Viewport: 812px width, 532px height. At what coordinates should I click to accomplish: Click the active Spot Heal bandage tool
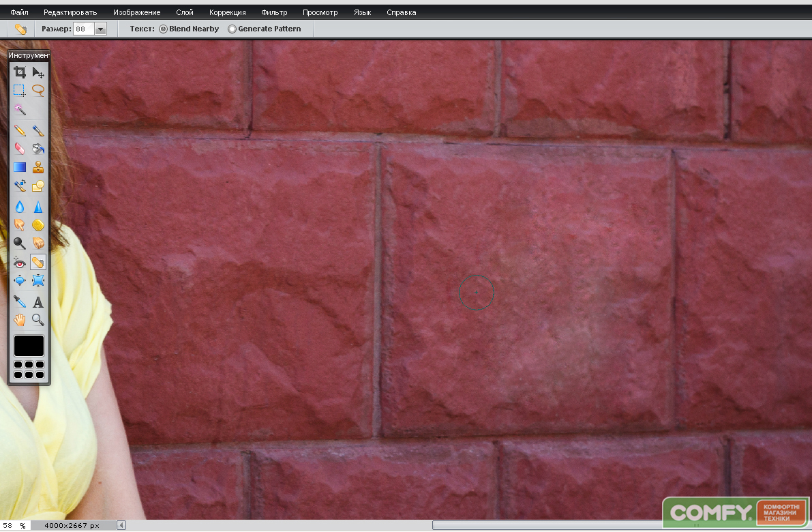pos(37,262)
